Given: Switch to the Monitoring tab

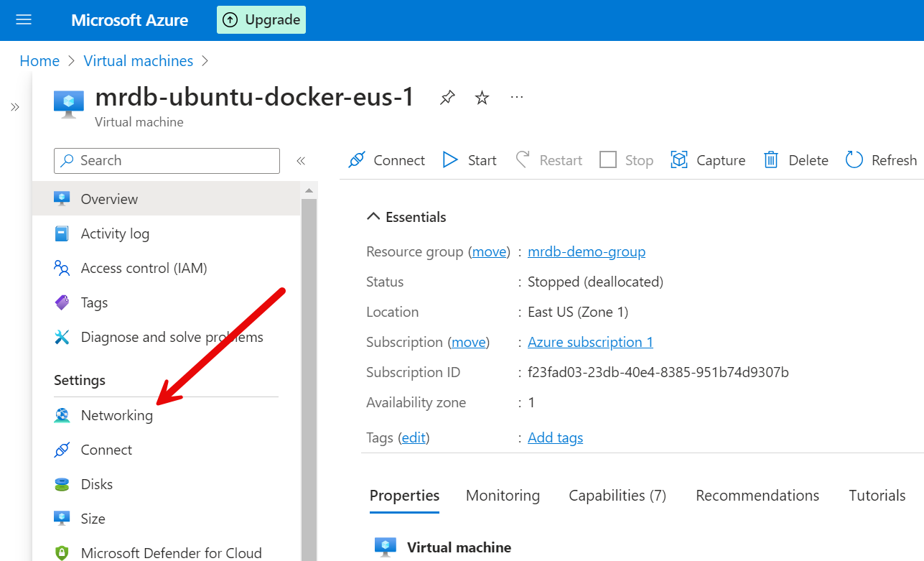Looking at the screenshot, I should (x=503, y=496).
